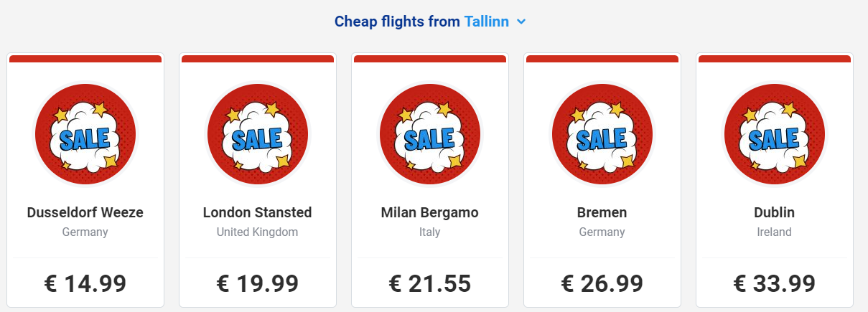The width and height of the screenshot is (868, 312).
Task: Choose the Dublin destination name
Action: tap(775, 212)
